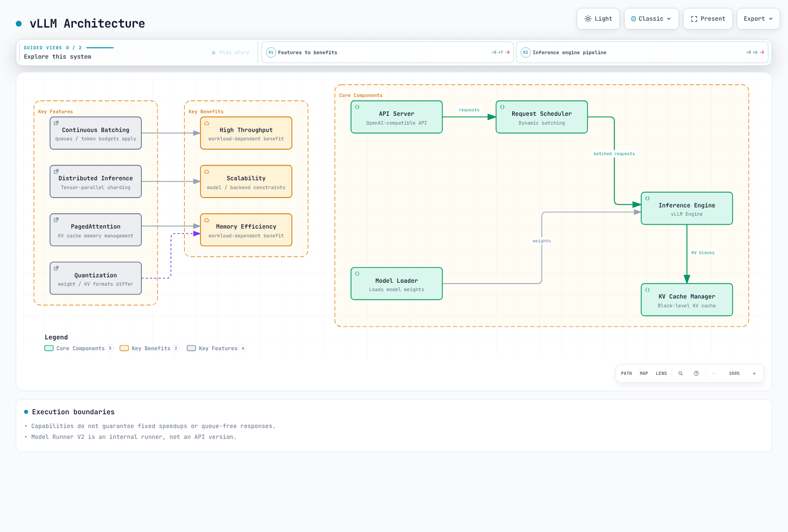Toggle Key Benefits legend swatch
The width and height of the screenshot is (788, 532).
(124, 348)
